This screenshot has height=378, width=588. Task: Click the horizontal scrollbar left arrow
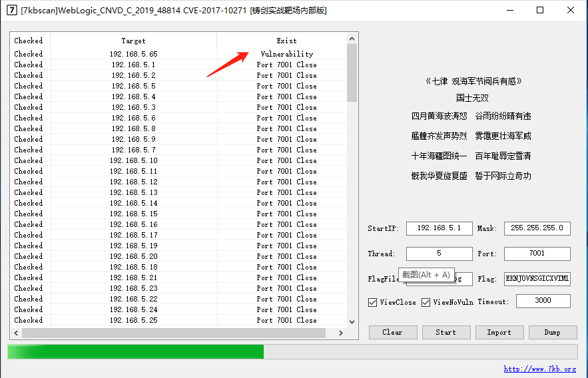pos(16,333)
